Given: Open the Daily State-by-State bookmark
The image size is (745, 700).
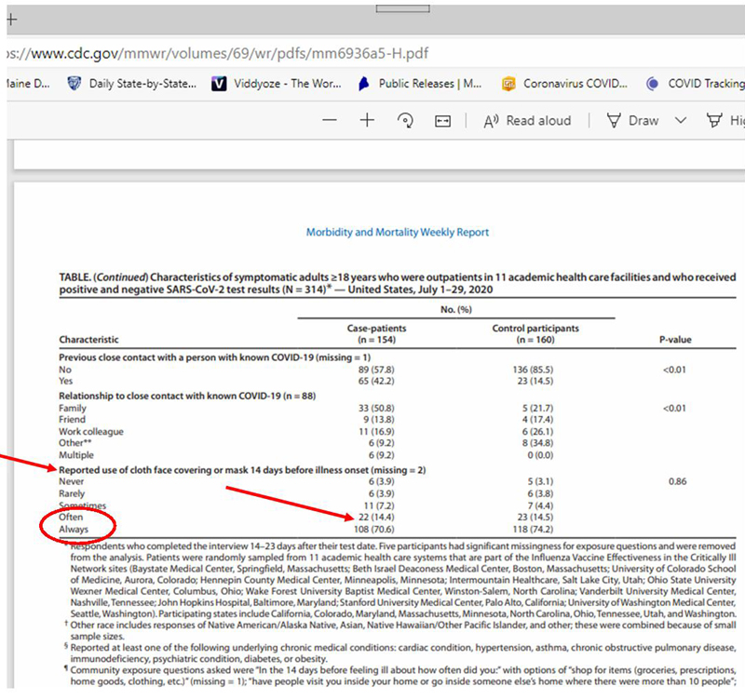Looking at the screenshot, I should pos(132,84).
